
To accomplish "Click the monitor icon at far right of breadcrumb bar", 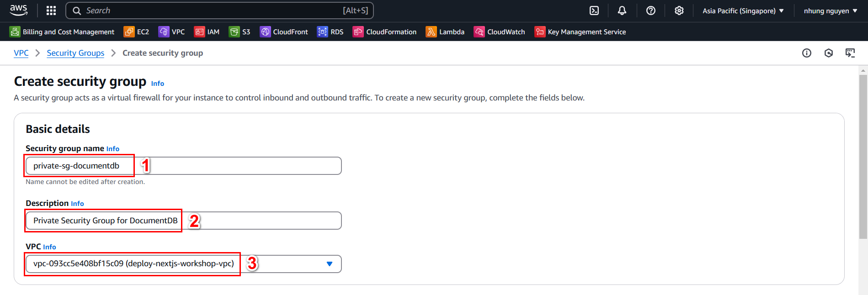I will (x=850, y=53).
